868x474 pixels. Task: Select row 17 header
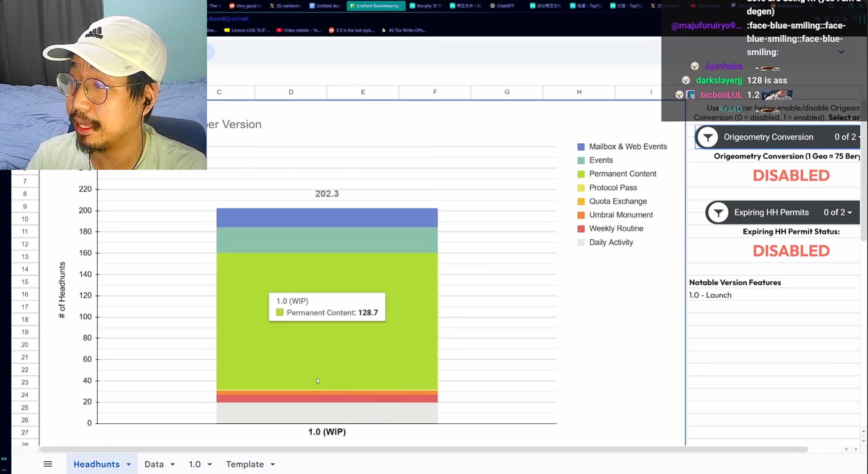point(25,307)
